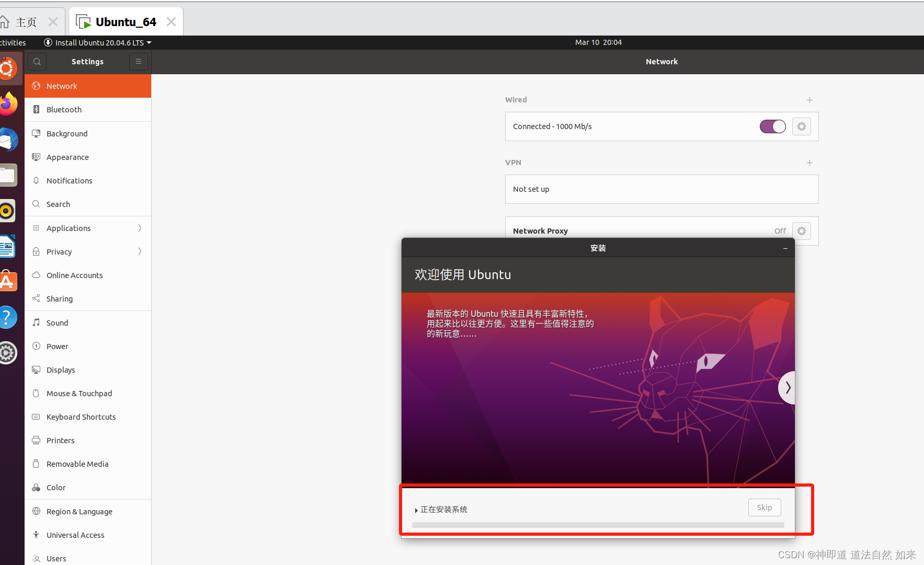The width and height of the screenshot is (924, 565).
Task: Click the installation progress bar
Action: [x=598, y=525]
